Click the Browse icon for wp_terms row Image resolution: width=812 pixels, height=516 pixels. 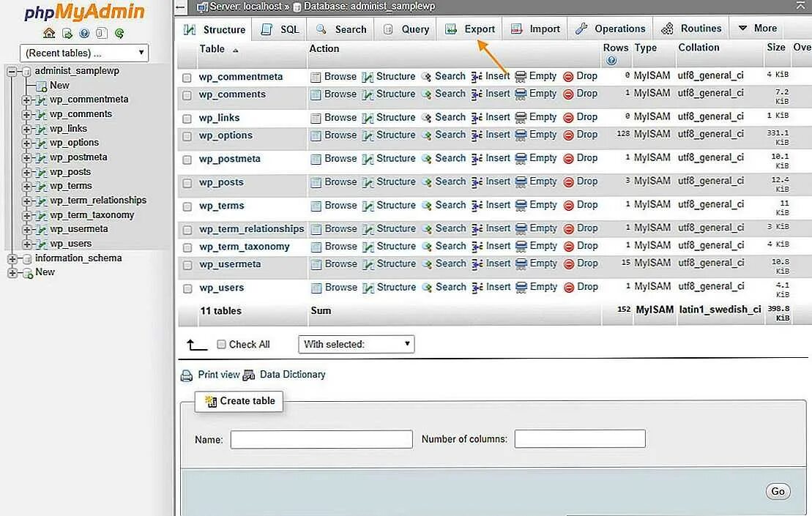(316, 206)
